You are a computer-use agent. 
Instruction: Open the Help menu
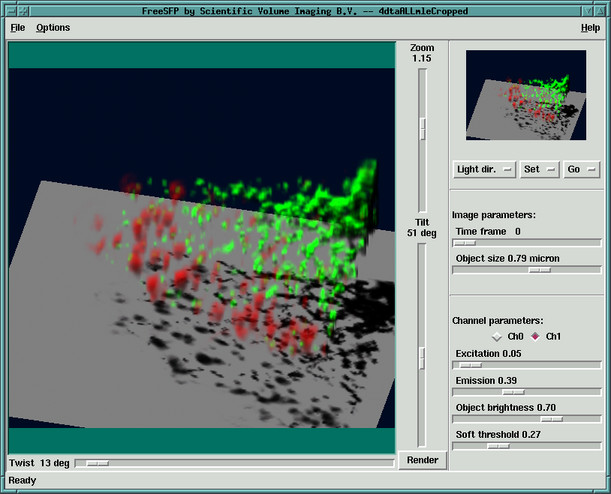pyautogui.click(x=590, y=28)
